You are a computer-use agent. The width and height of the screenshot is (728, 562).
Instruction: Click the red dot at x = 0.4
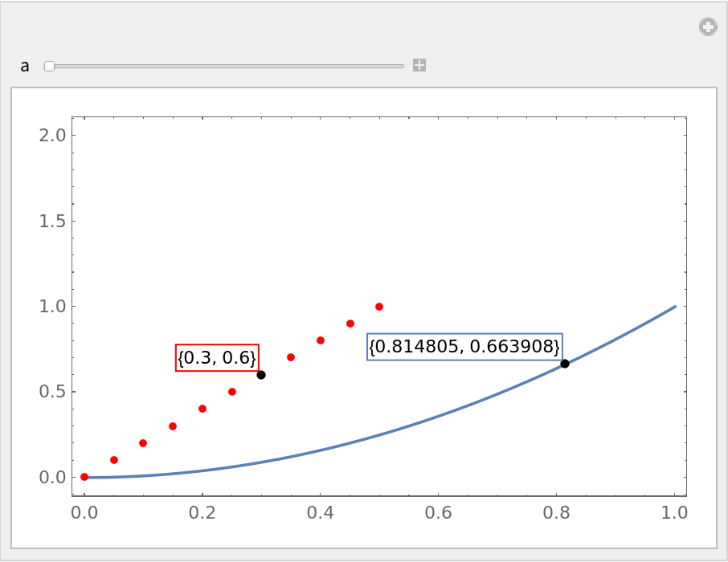coord(321,340)
